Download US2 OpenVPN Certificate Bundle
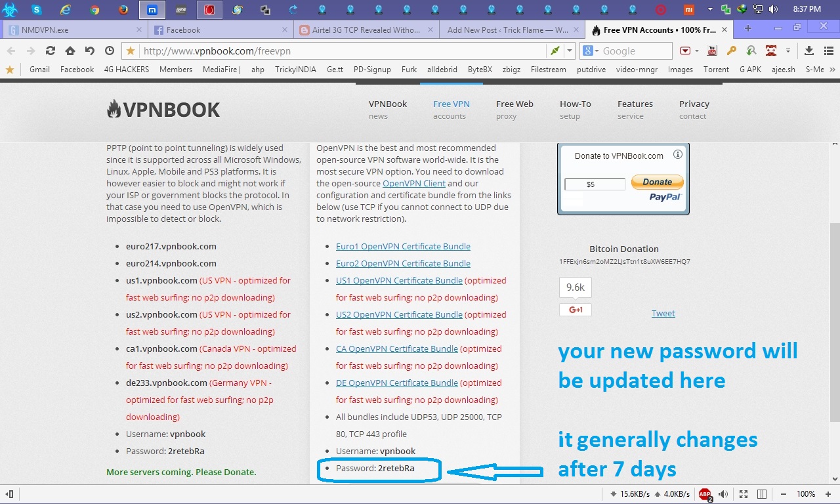The height and width of the screenshot is (504, 840). (399, 315)
